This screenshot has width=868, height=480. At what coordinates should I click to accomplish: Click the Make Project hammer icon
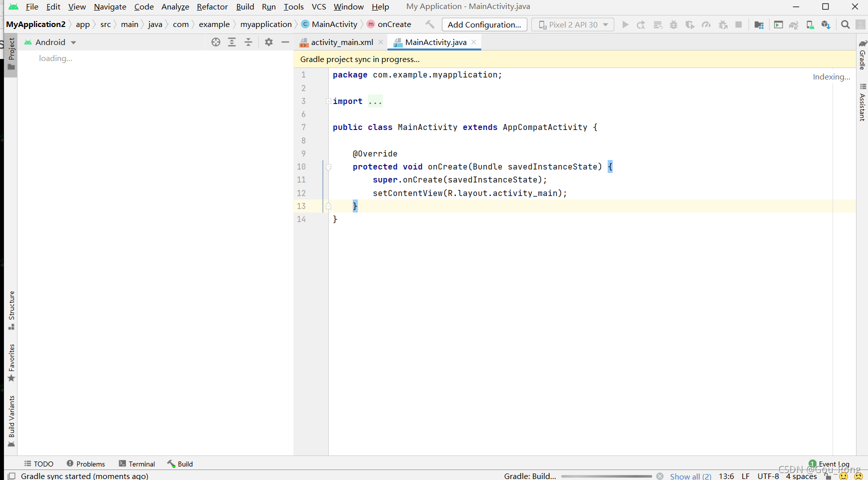coord(430,24)
